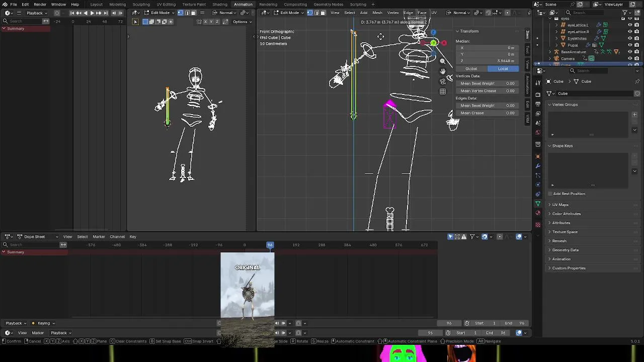
Task: Click the pan hand gizmo in viewport
Action: [x=443, y=71]
